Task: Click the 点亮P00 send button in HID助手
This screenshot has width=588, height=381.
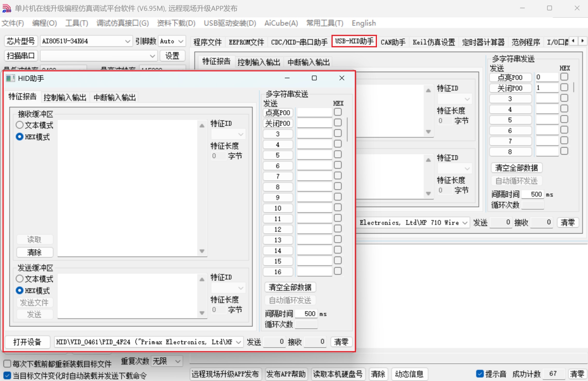Action: point(278,112)
